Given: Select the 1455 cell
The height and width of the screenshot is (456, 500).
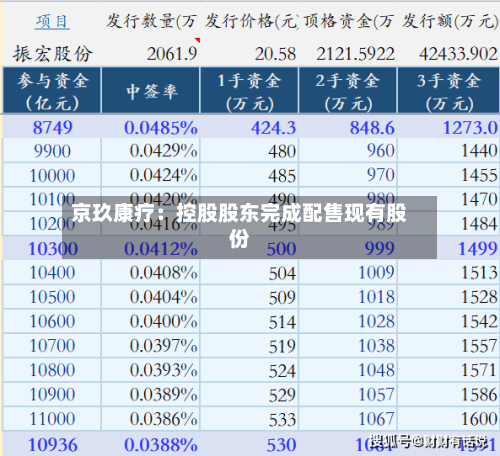Looking at the screenshot, I should 449,175.
